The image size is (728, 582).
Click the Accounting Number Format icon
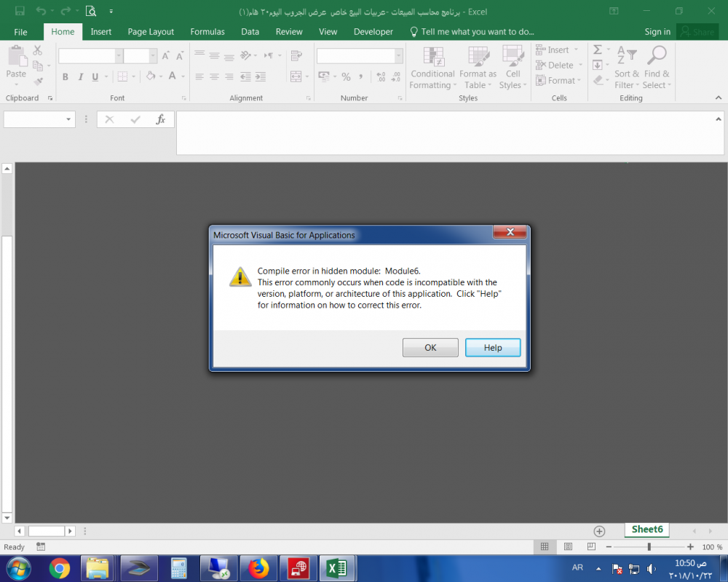pyautogui.click(x=324, y=76)
